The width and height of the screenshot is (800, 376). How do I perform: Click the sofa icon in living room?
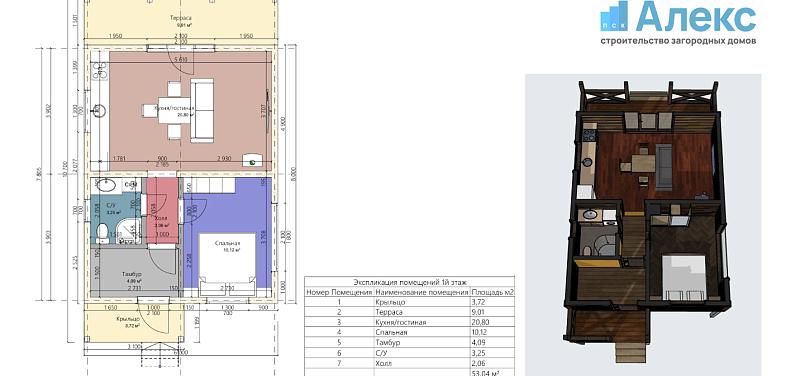(202, 110)
